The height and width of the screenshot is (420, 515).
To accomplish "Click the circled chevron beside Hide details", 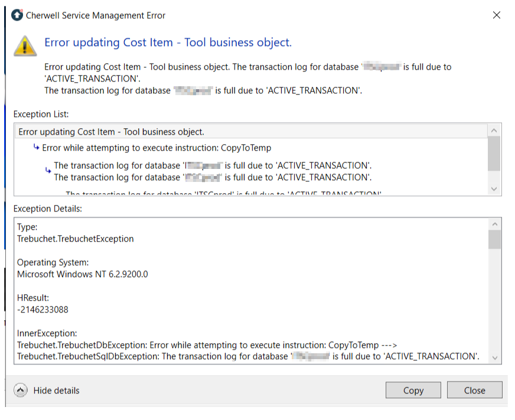I will pyautogui.click(x=19, y=390).
